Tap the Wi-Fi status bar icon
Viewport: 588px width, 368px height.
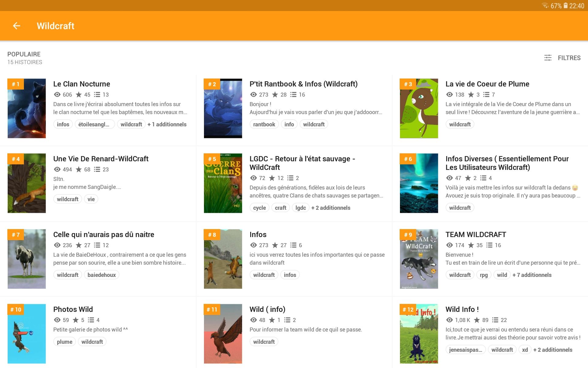[545, 6]
